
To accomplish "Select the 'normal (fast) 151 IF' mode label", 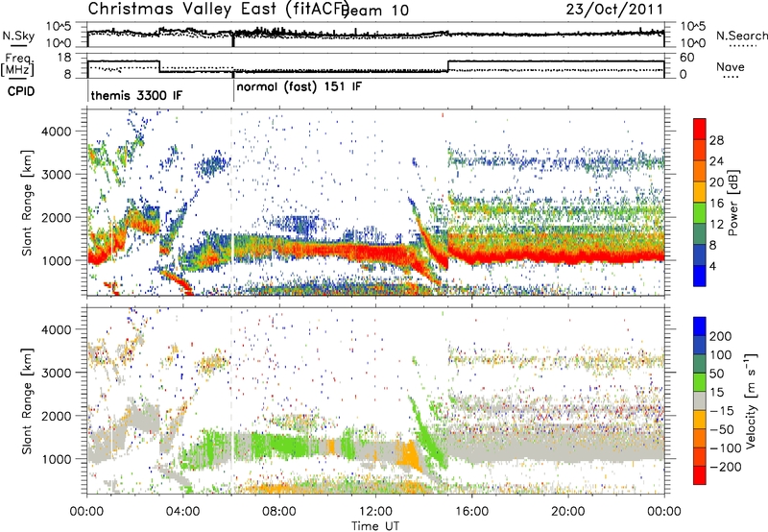I will point(300,86).
